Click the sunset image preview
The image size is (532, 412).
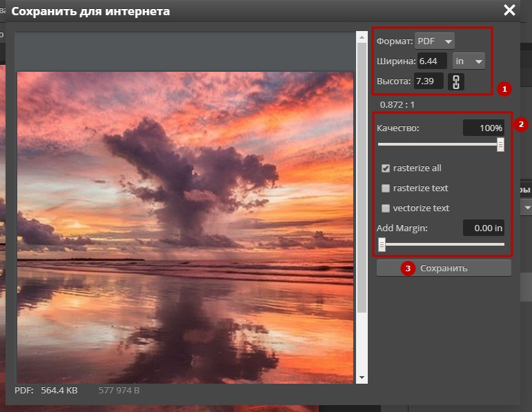pyautogui.click(x=185, y=228)
